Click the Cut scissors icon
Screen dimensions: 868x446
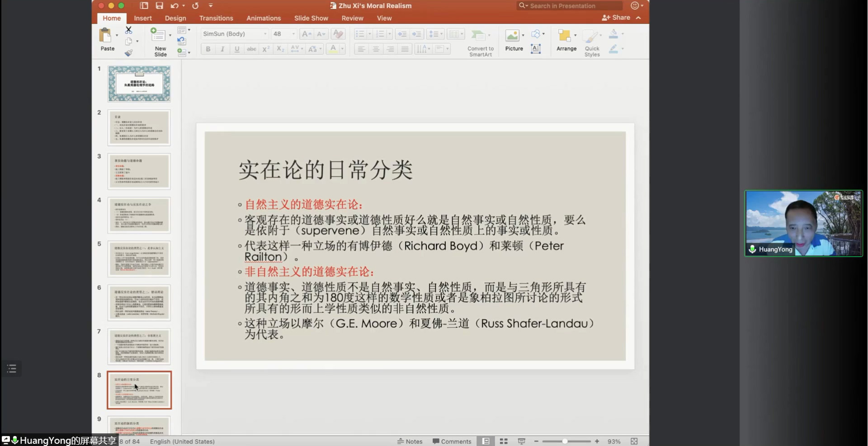129,30
